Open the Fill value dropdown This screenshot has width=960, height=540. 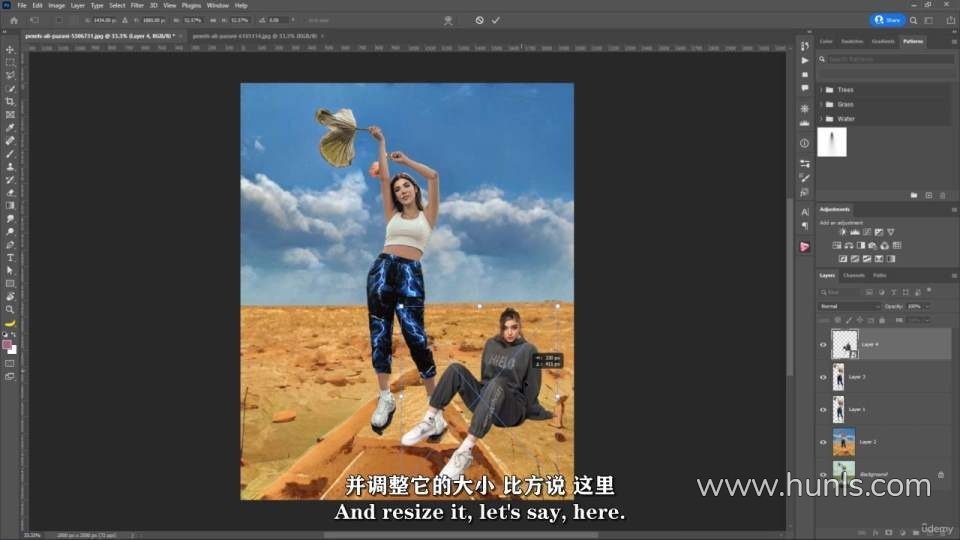click(x=927, y=320)
